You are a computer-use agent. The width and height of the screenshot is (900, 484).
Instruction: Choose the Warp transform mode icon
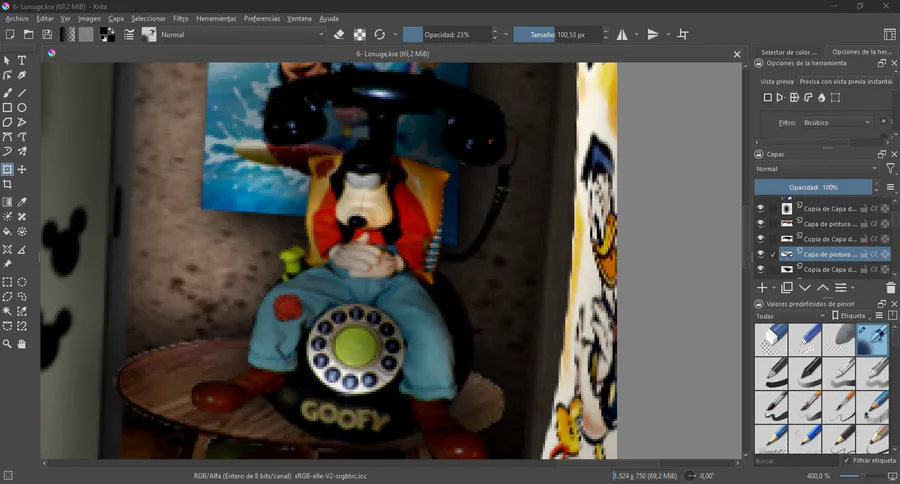794,98
